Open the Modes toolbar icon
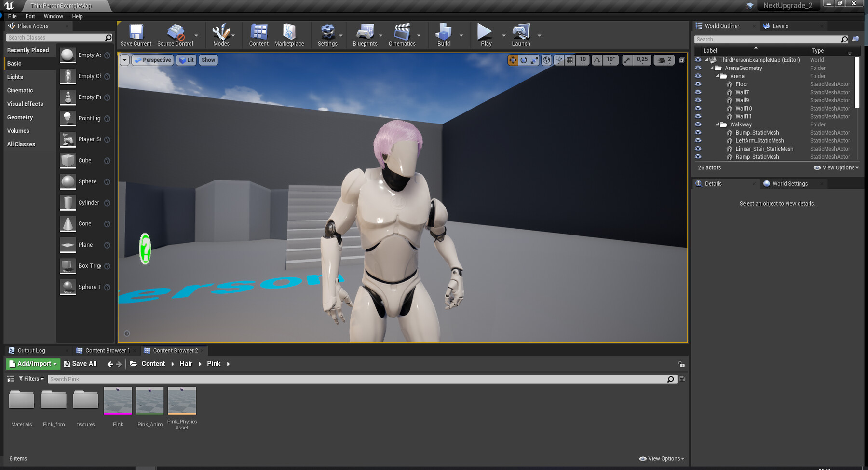Image resolution: width=868 pixels, height=470 pixels. tap(221, 35)
